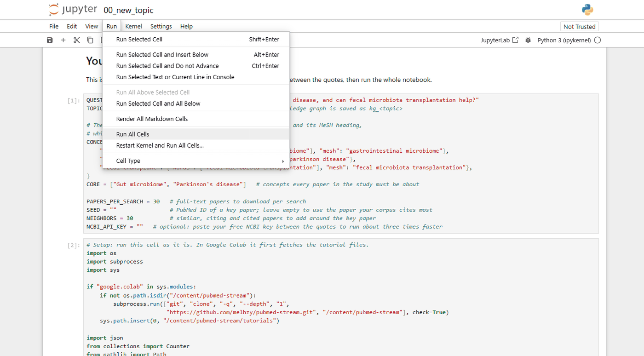Insert a cell below with the plus icon
Image resolution: width=644 pixels, height=356 pixels.
click(x=63, y=40)
